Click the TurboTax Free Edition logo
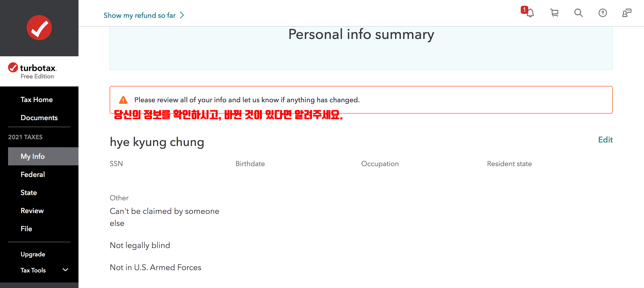The image size is (644, 288). 33,71
